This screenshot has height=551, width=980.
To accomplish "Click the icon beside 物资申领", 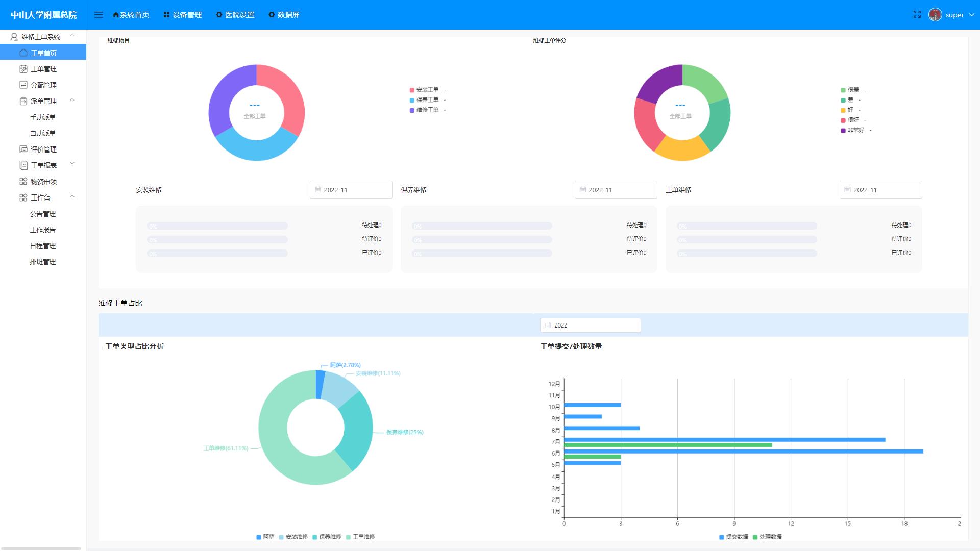I will click(23, 181).
